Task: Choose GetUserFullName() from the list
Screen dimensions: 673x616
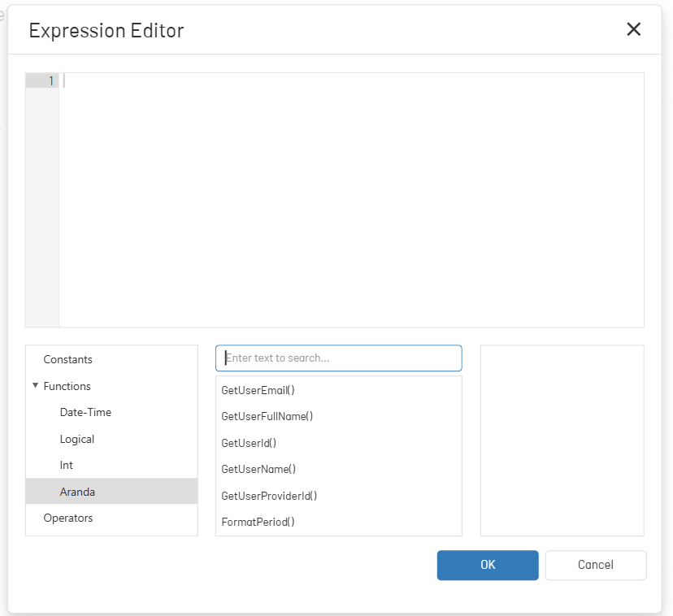Action: coord(267,416)
